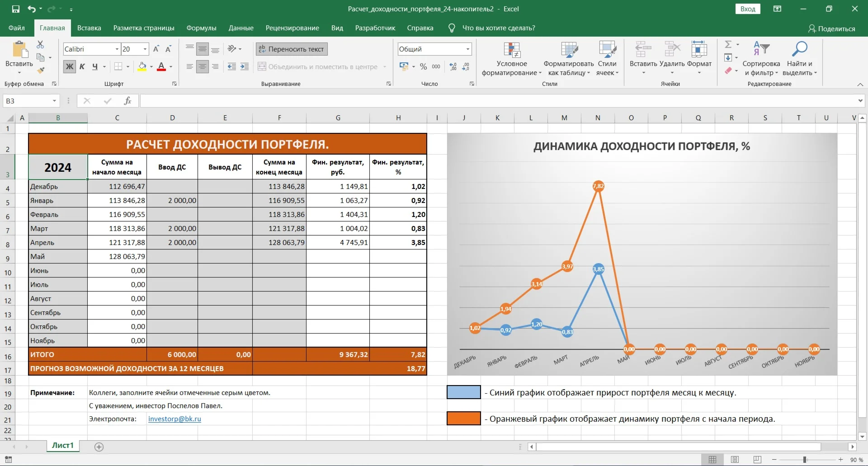This screenshot has height=466, width=868.
Task: Click the Save icon in title bar
Action: point(16,9)
